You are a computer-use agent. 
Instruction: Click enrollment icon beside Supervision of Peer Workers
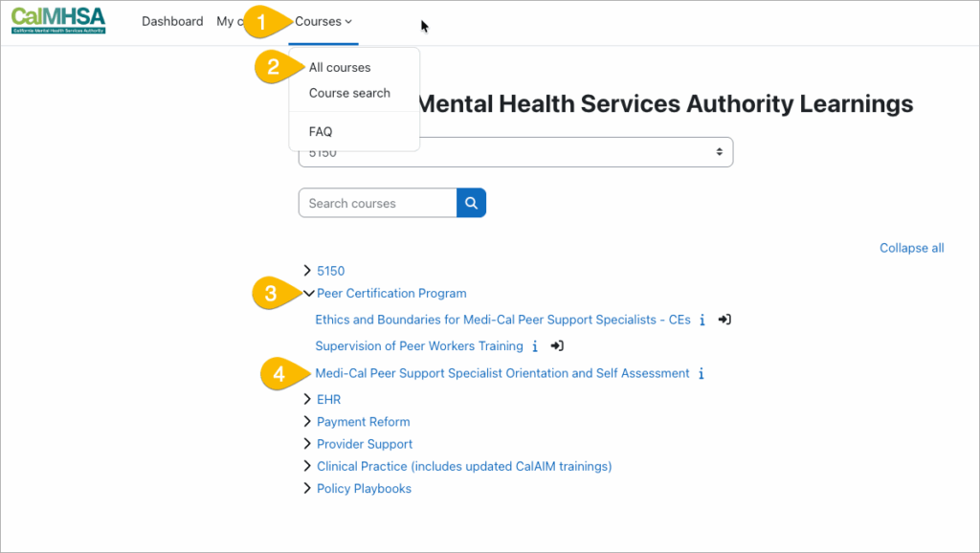(x=557, y=345)
